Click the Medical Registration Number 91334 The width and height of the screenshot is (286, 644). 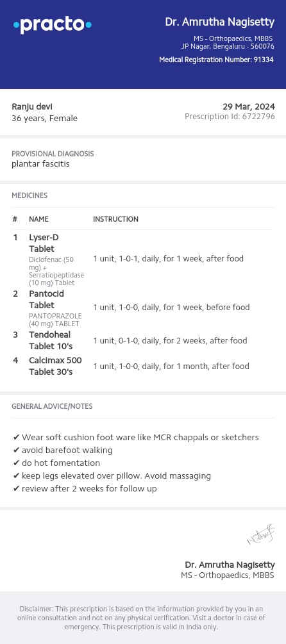(x=217, y=60)
